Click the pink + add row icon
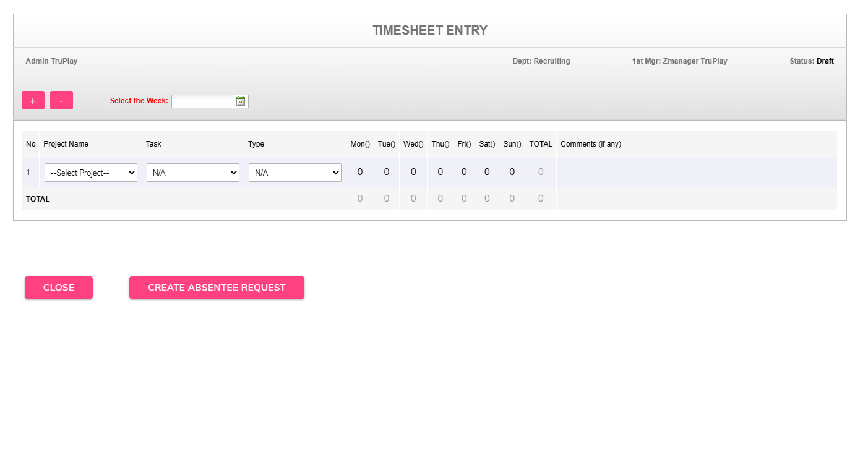 click(x=33, y=100)
